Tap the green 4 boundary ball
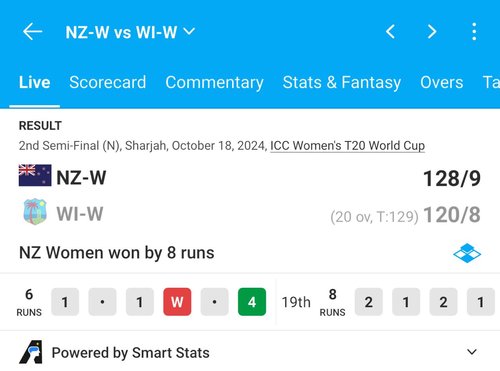 252,302
